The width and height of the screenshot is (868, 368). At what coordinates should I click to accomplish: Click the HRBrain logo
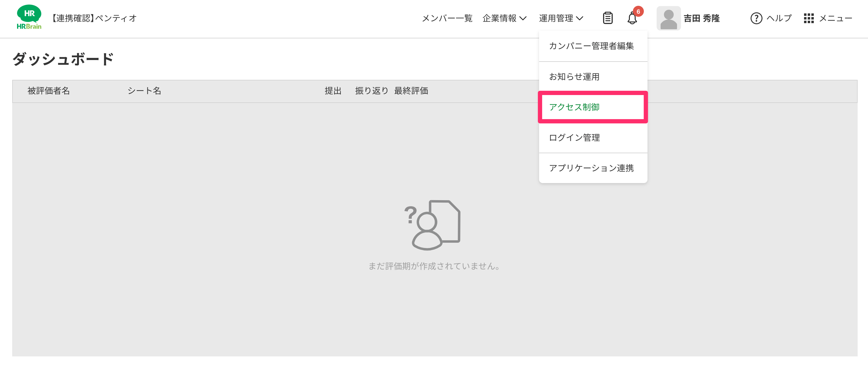[29, 17]
